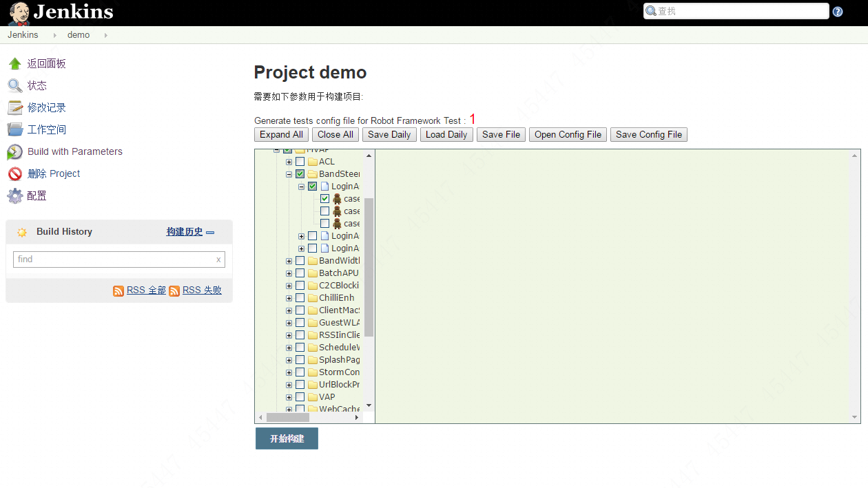Expand the SplashPag tree node
The width and height of the screenshot is (868, 488).
(x=289, y=361)
